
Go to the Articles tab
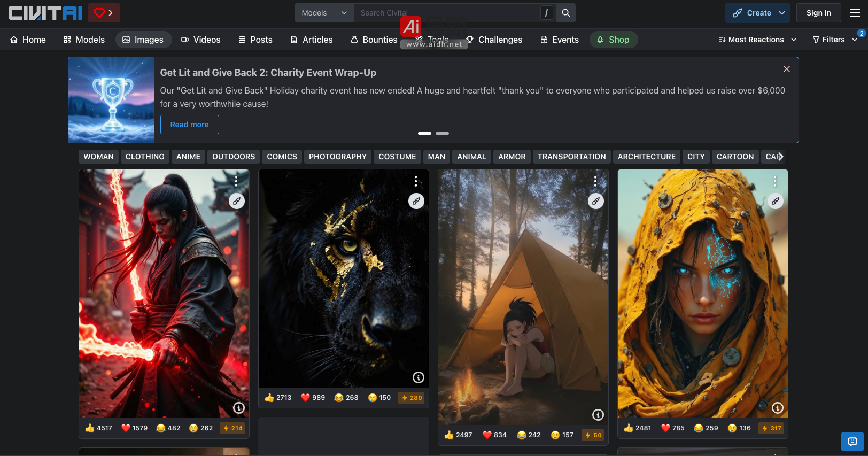311,40
